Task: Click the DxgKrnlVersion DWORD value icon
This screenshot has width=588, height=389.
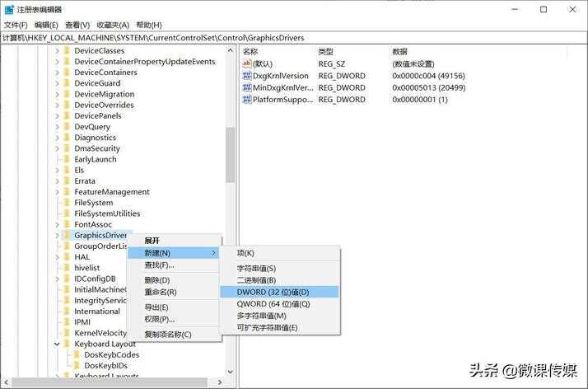Action: [247, 76]
